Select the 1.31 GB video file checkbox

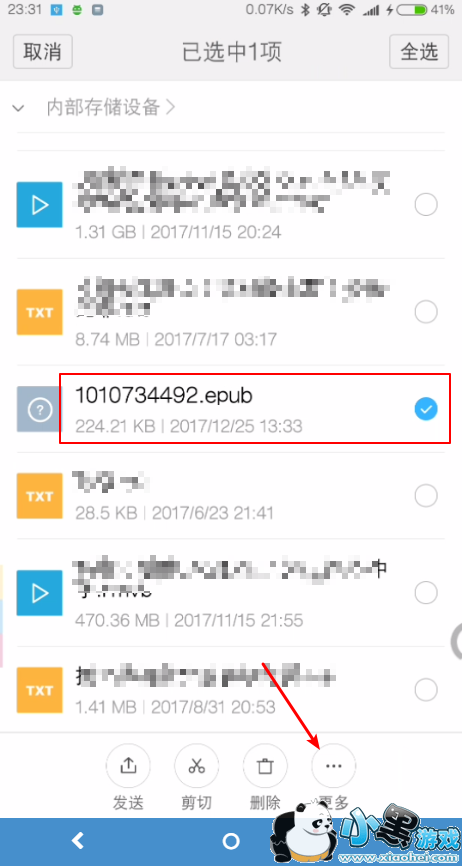pyautogui.click(x=426, y=205)
